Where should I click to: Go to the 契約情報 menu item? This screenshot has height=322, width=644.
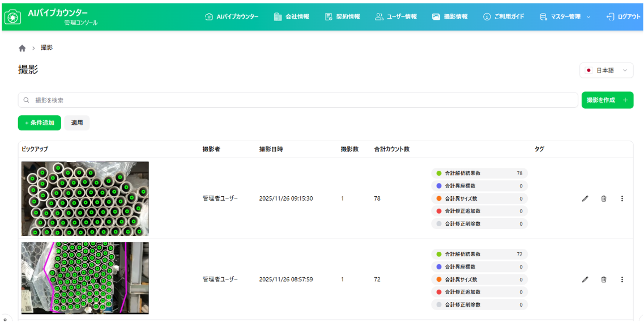pyautogui.click(x=342, y=17)
